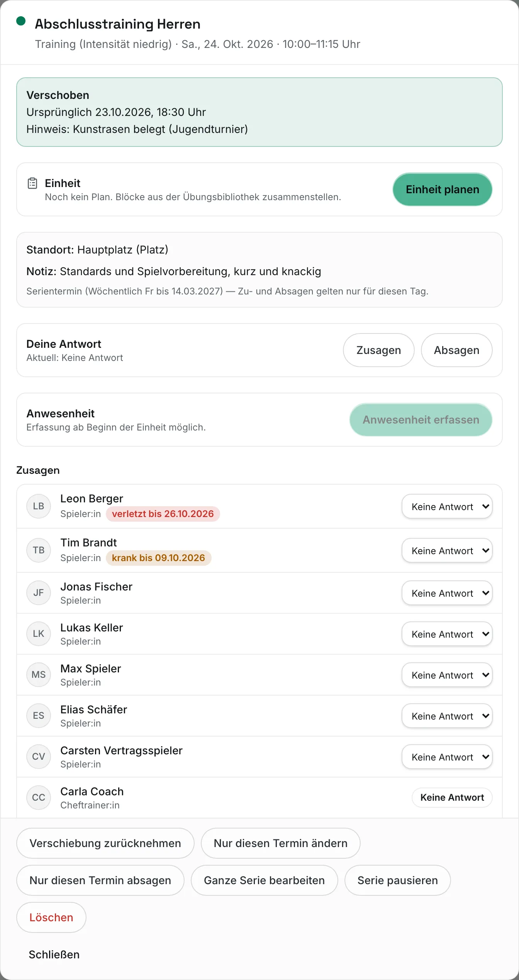Pause the series with Serie pausieren

tap(398, 880)
